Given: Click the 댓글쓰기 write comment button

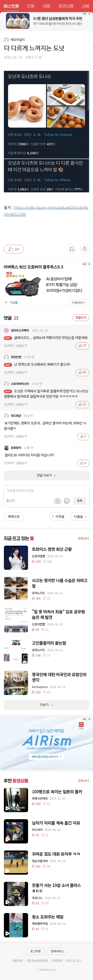Looking at the screenshot, I should [x=81, y=318].
